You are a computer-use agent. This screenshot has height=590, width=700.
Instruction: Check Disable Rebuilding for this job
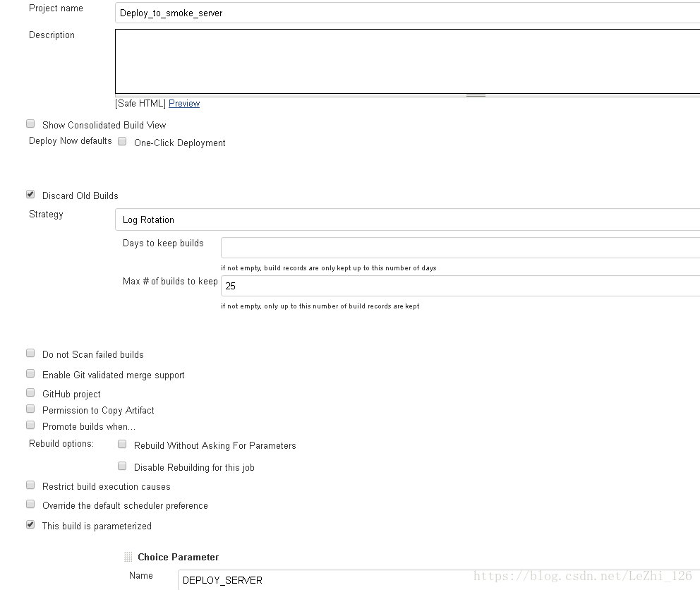pyautogui.click(x=122, y=466)
